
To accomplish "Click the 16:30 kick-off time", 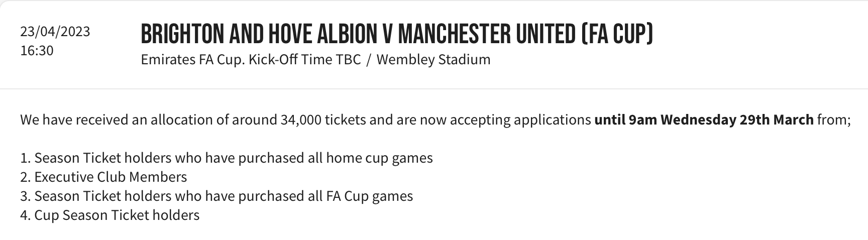I will pyautogui.click(x=37, y=51).
